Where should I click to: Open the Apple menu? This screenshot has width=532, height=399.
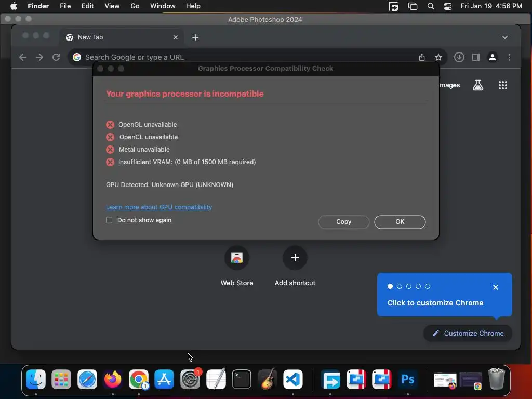tap(14, 6)
